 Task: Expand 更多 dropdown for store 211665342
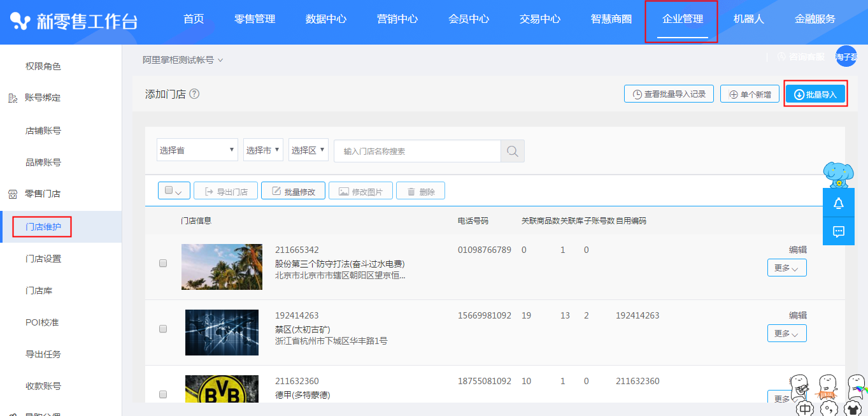point(787,268)
